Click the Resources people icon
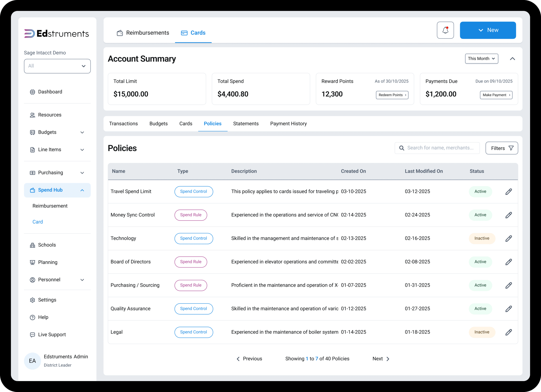The image size is (541, 392). (33, 115)
